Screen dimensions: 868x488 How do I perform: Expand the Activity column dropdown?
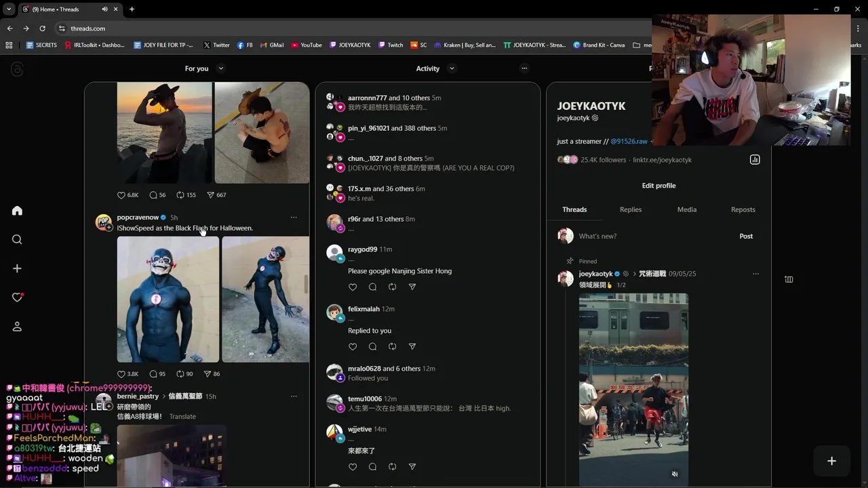coord(452,68)
